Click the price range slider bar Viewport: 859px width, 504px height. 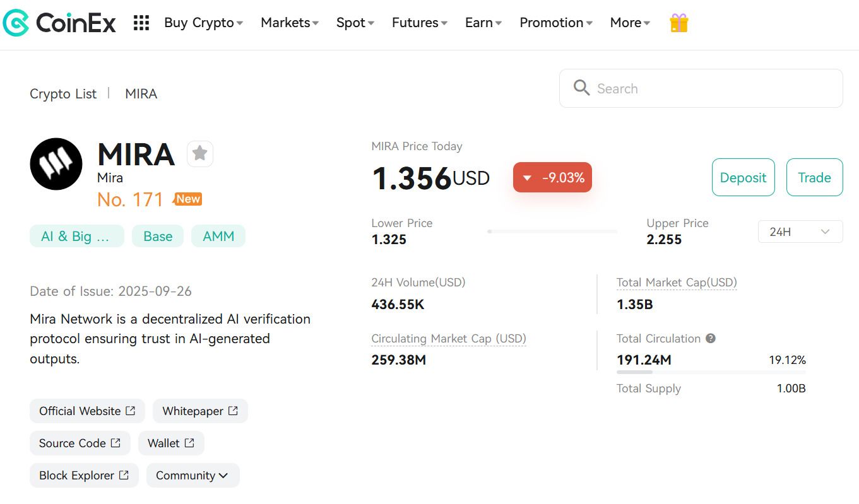[552, 231]
